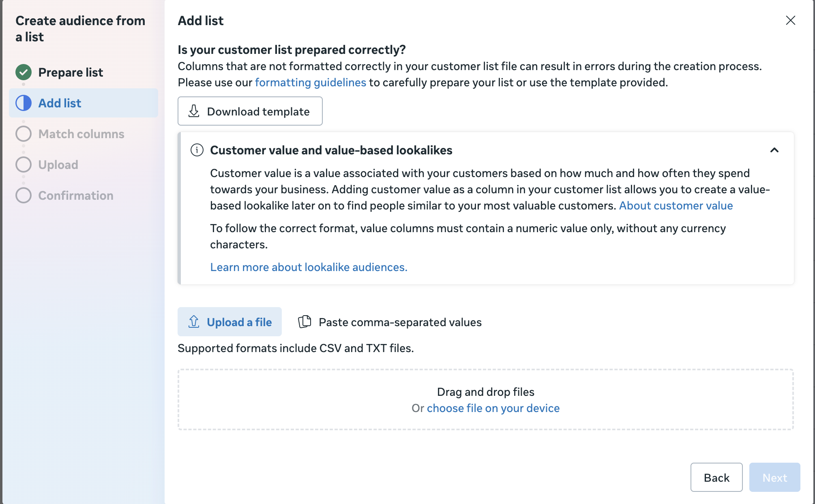The width and height of the screenshot is (815, 504).
Task: Open the formatting guidelines link
Action: (310, 82)
